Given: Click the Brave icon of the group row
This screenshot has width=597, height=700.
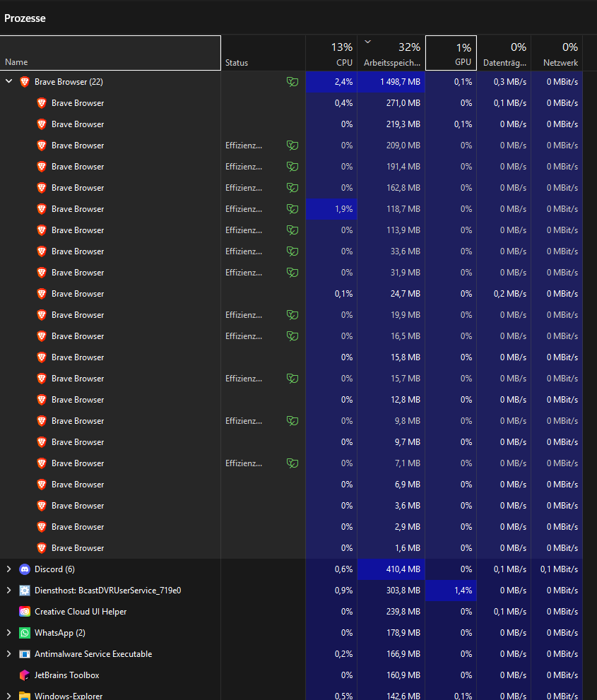Looking at the screenshot, I should (x=25, y=82).
